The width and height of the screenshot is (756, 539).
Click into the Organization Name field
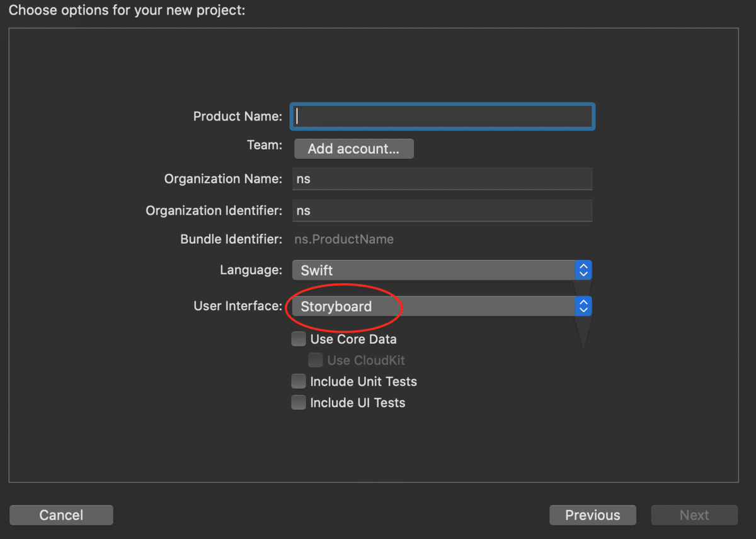click(x=442, y=179)
